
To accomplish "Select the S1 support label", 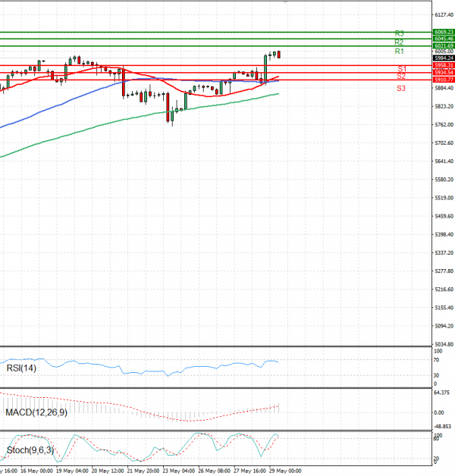I will coord(401,69).
